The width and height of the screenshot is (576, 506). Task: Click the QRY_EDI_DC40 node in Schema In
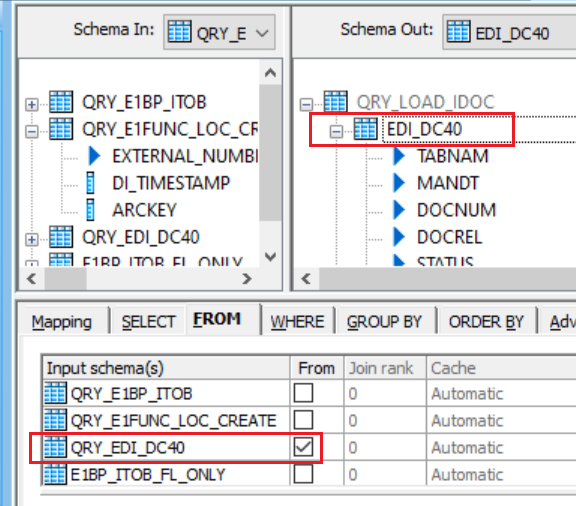140,237
